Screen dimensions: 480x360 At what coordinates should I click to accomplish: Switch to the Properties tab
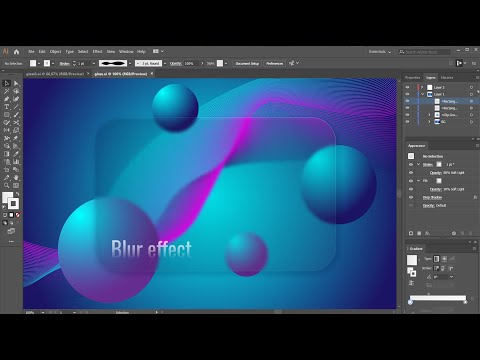(x=413, y=78)
